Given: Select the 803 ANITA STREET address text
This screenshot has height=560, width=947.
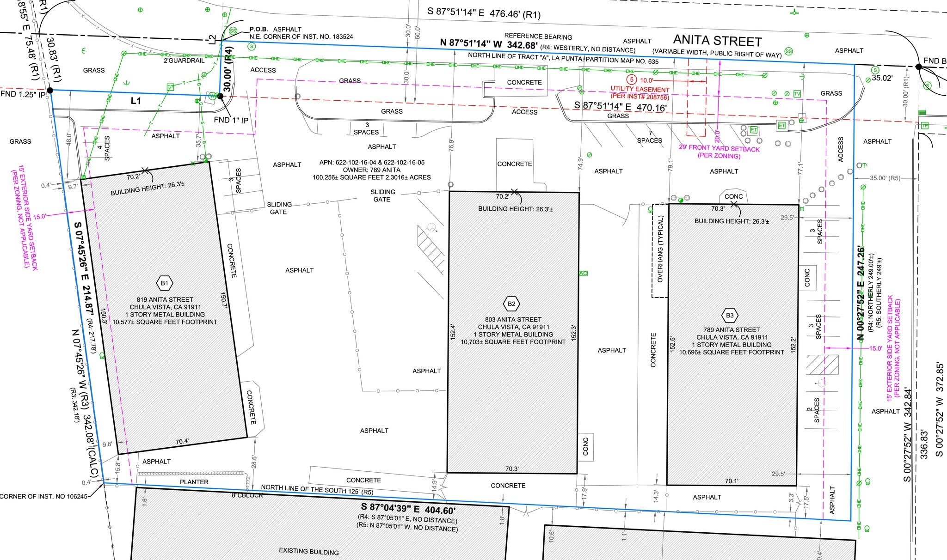Looking at the screenshot, I should tap(513, 319).
